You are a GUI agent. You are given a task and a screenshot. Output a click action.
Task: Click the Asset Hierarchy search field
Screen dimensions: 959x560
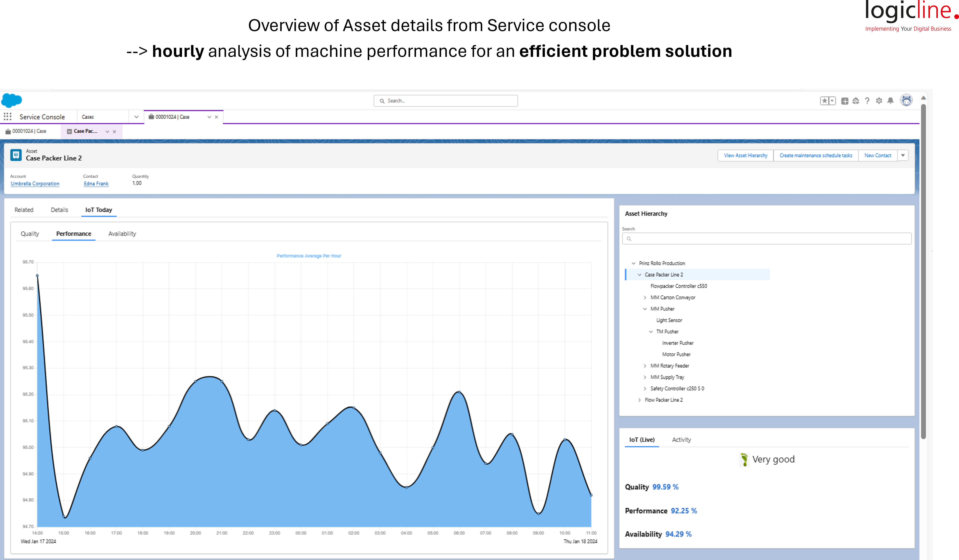767,239
